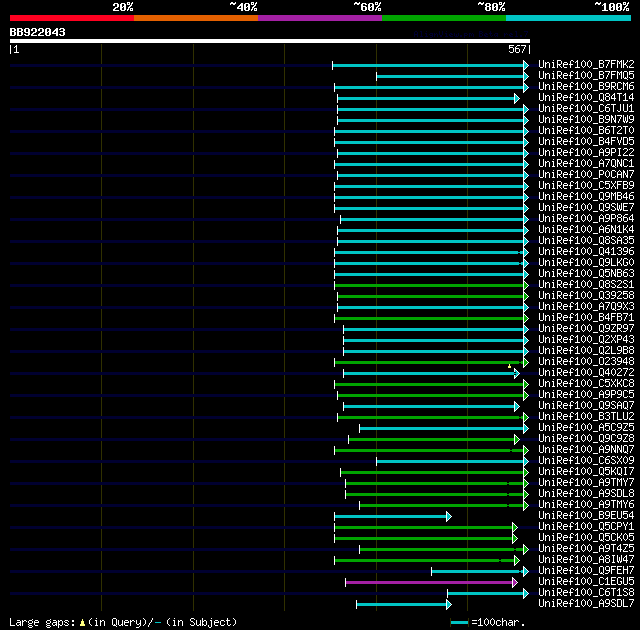
Task: Click the cyan 100char scale sample
Action: click(459, 623)
